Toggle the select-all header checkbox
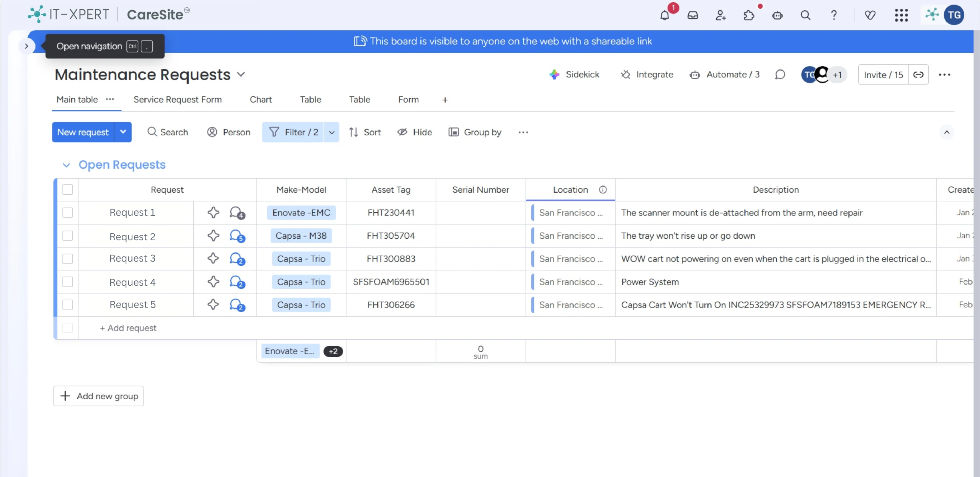 68,190
